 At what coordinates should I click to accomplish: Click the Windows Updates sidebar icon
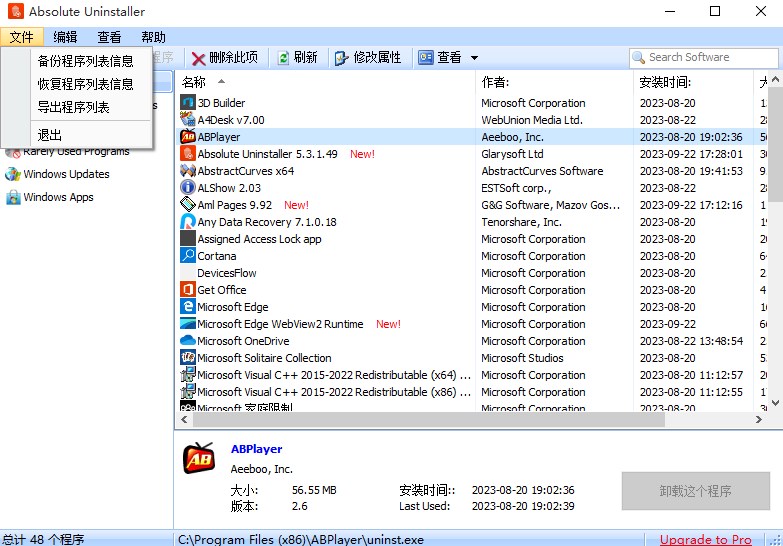(x=12, y=174)
